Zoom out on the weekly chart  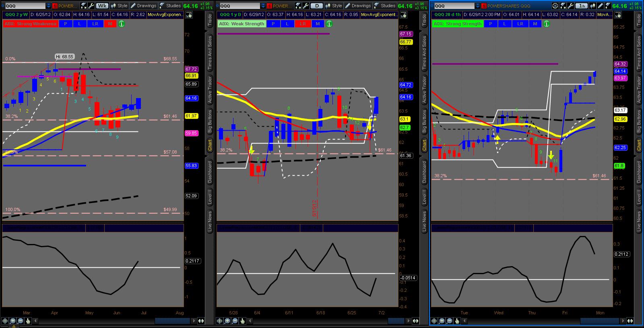tap(21, 321)
